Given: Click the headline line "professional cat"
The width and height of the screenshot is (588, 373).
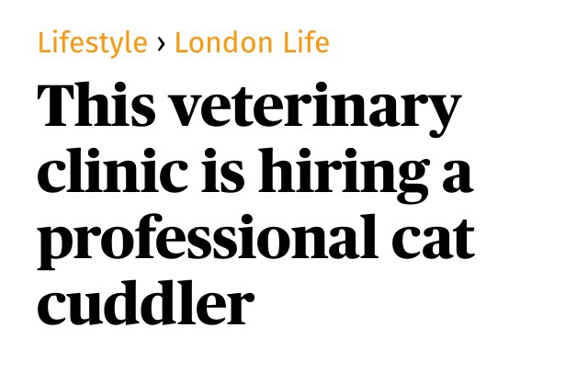Looking at the screenshot, I should pos(255,240).
